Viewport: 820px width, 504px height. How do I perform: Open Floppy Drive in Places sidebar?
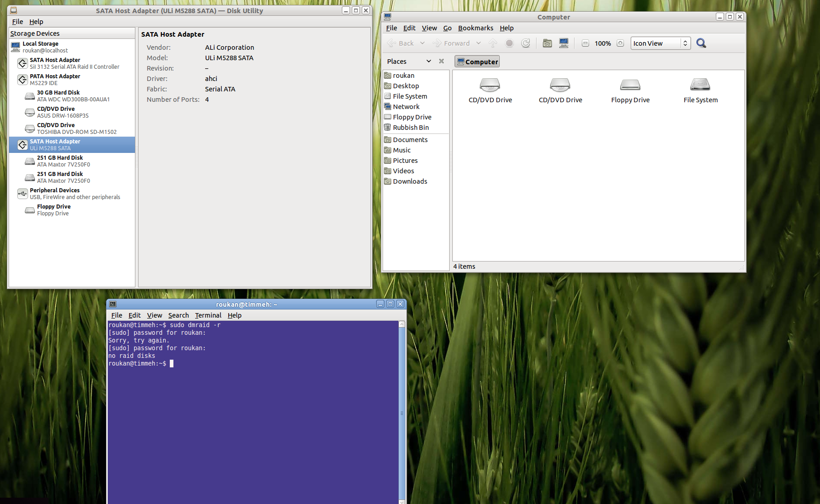coord(416,117)
